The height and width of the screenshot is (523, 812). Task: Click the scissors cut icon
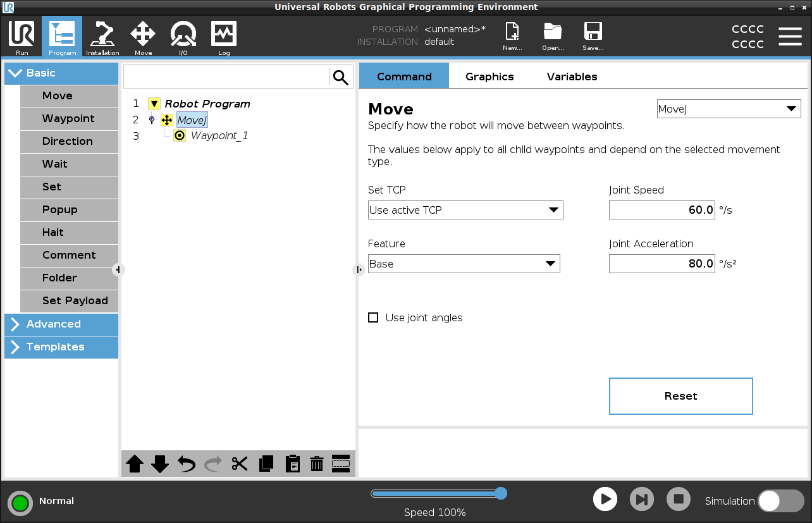[x=239, y=464]
